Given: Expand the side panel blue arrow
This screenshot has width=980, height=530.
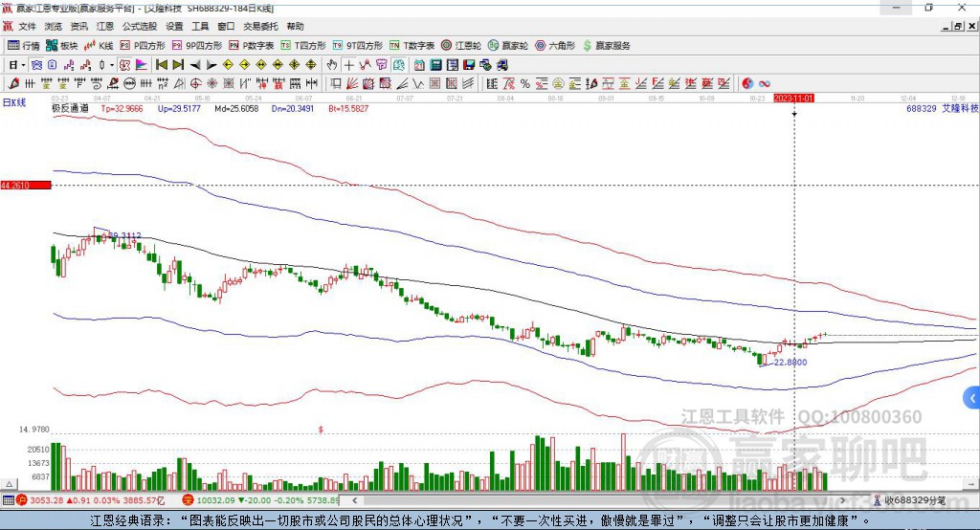Looking at the screenshot, I should pyautogui.click(x=972, y=398).
